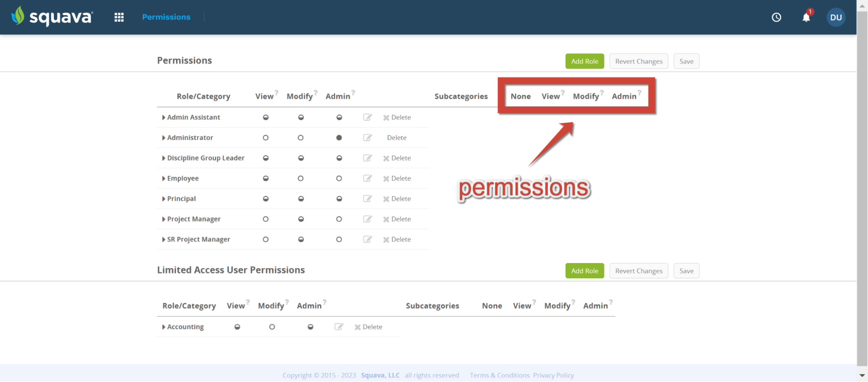This screenshot has width=868, height=382.
Task: Expand the Discipline Group Leader role
Action: 164,158
